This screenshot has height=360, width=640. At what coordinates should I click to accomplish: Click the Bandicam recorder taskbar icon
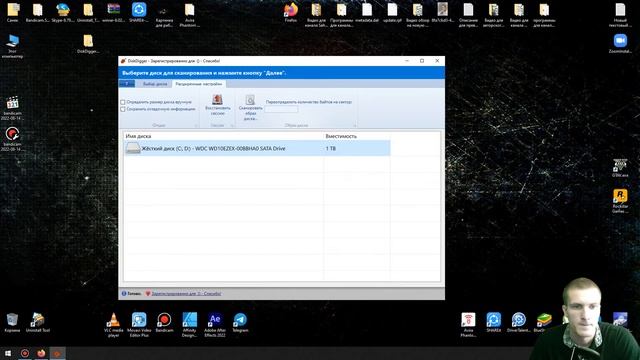point(24,353)
